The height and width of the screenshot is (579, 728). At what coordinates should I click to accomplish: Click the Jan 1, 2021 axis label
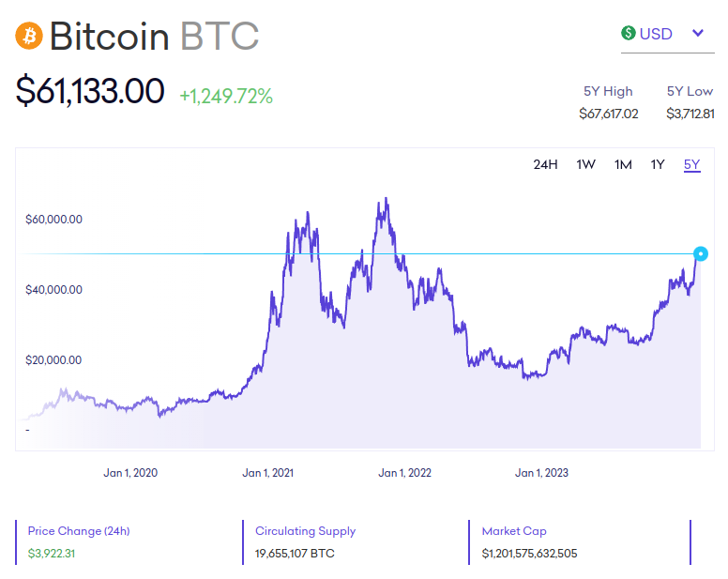pos(267,473)
